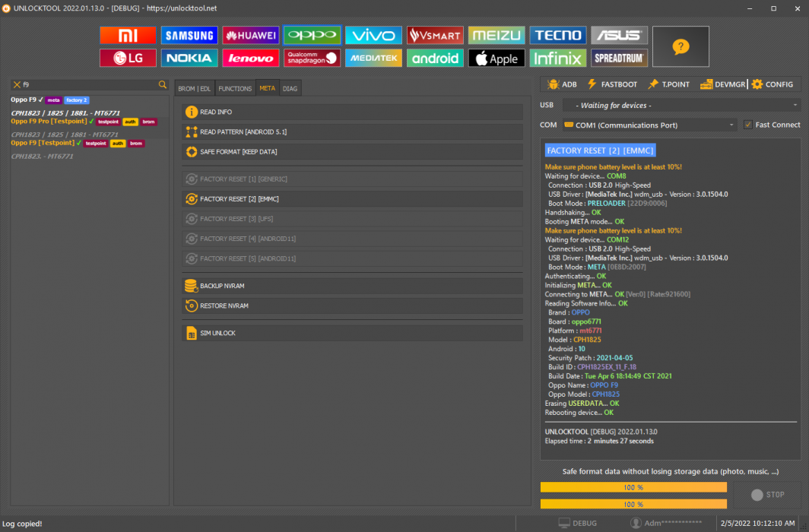This screenshot has height=532, width=809.
Task: Open the FASTBOOT tool
Action: (612, 84)
